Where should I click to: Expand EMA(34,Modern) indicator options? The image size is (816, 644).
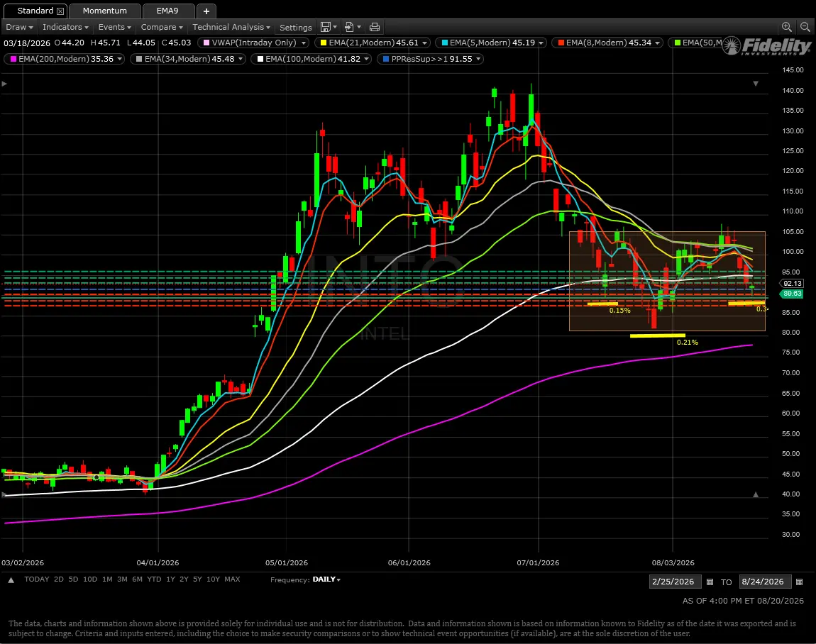coord(241,59)
